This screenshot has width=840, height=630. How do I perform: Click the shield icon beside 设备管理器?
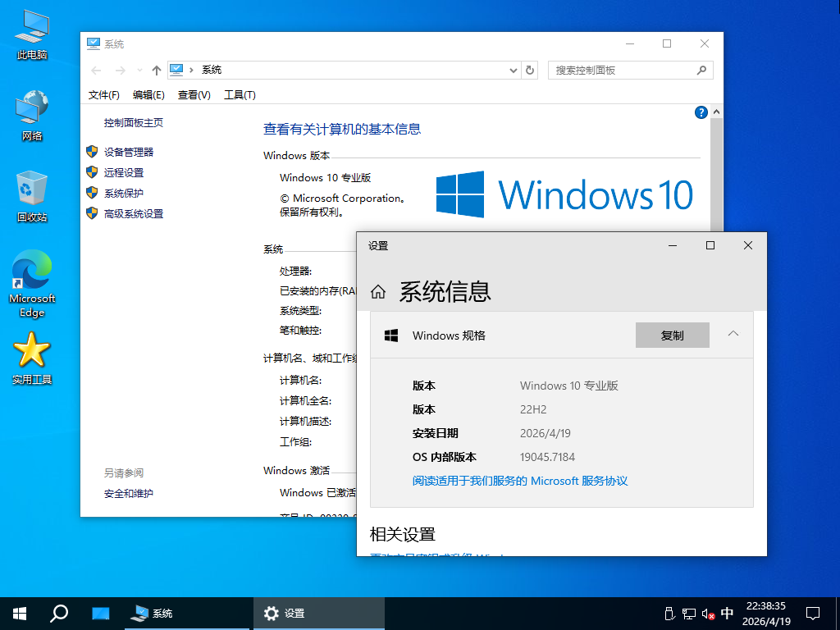pos(92,152)
